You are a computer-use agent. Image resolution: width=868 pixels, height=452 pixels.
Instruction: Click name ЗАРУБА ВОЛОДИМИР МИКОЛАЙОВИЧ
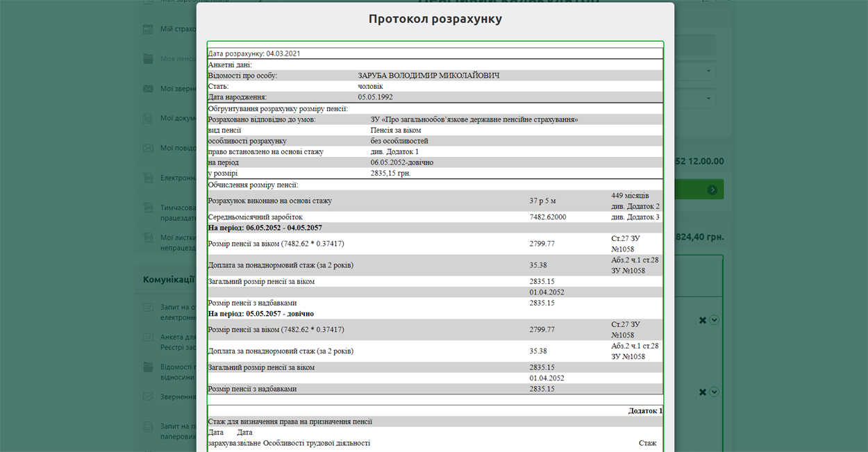(x=428, y=76)
